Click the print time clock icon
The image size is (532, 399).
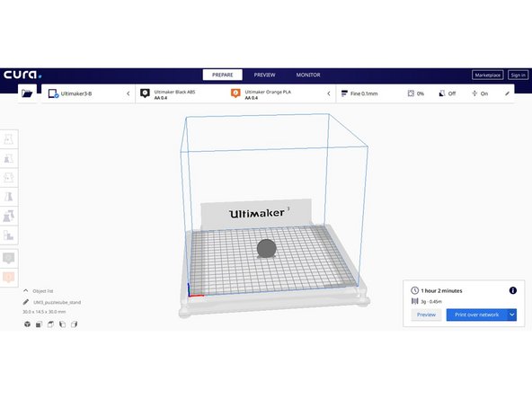click(x=414, y=290)
